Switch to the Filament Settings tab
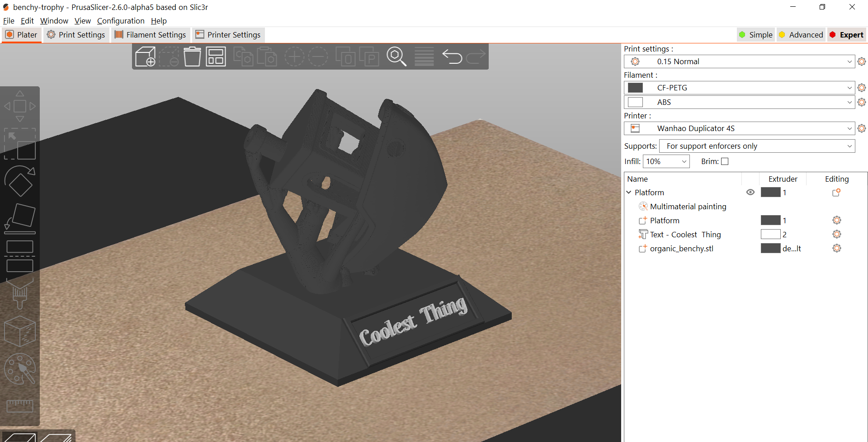This screenshot has width=868, height=442. [151, 35]
